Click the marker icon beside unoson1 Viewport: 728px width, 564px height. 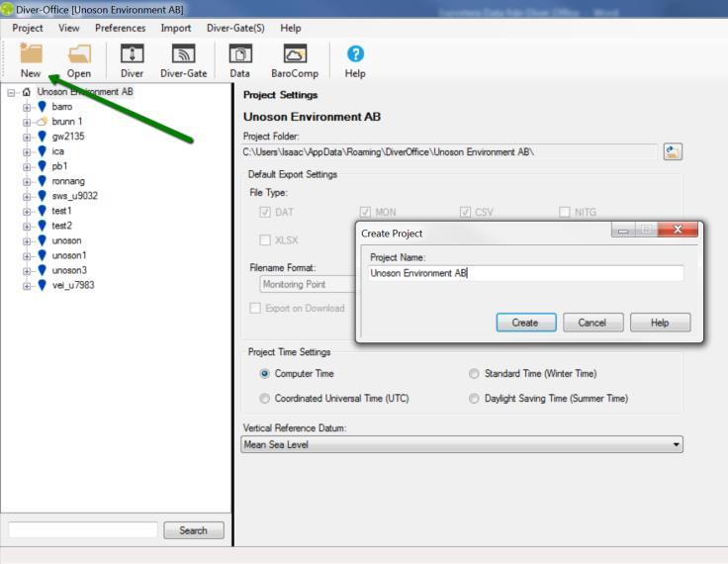pos(43,255)
